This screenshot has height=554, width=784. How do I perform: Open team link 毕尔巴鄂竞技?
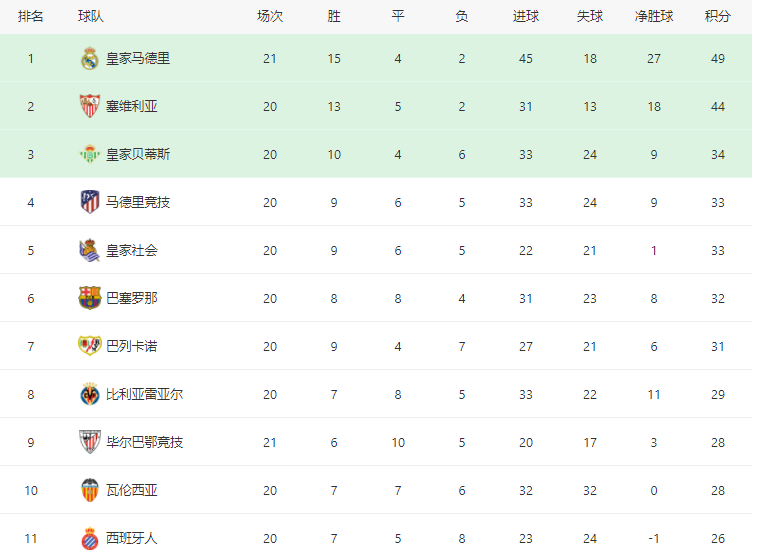(144, 442)
